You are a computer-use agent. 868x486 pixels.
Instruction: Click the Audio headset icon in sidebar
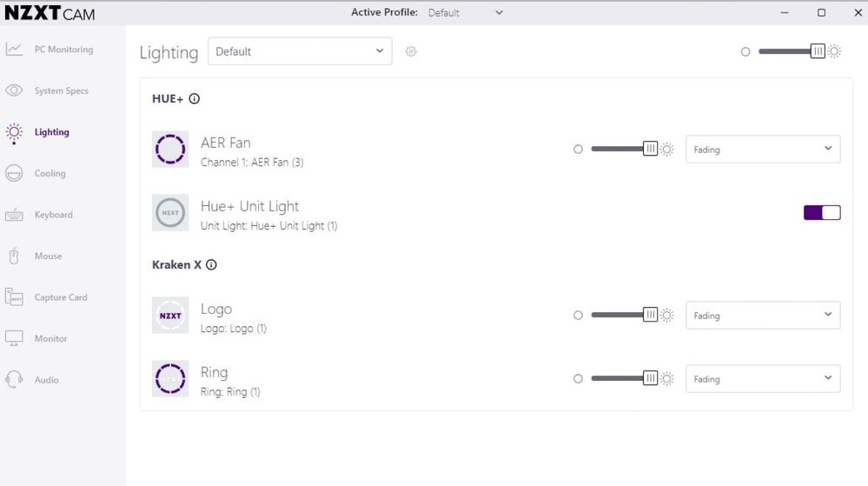click(x=14, y=380)
